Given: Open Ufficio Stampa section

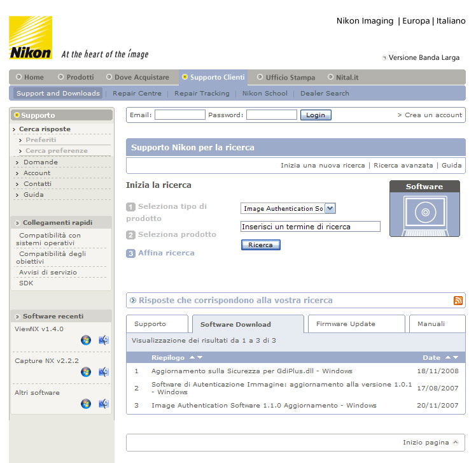Looking at the screenshot, I should (286, 78).
